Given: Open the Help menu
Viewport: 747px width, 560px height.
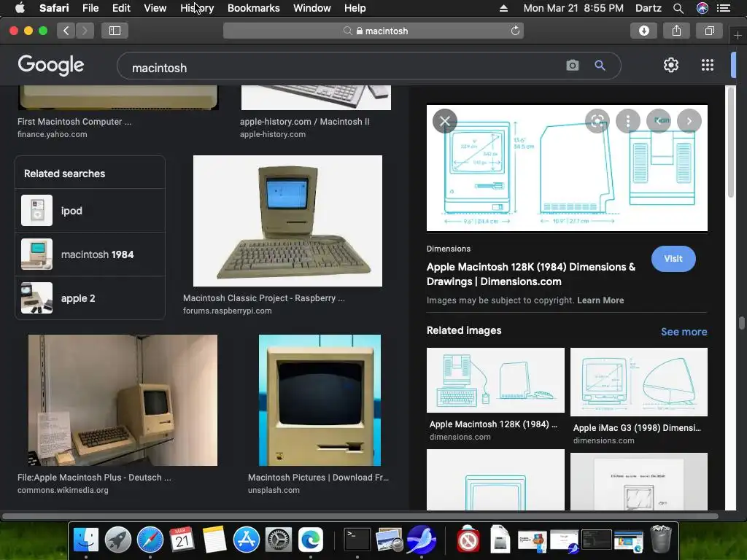Looking at the screenshot, I should [355, 8].
